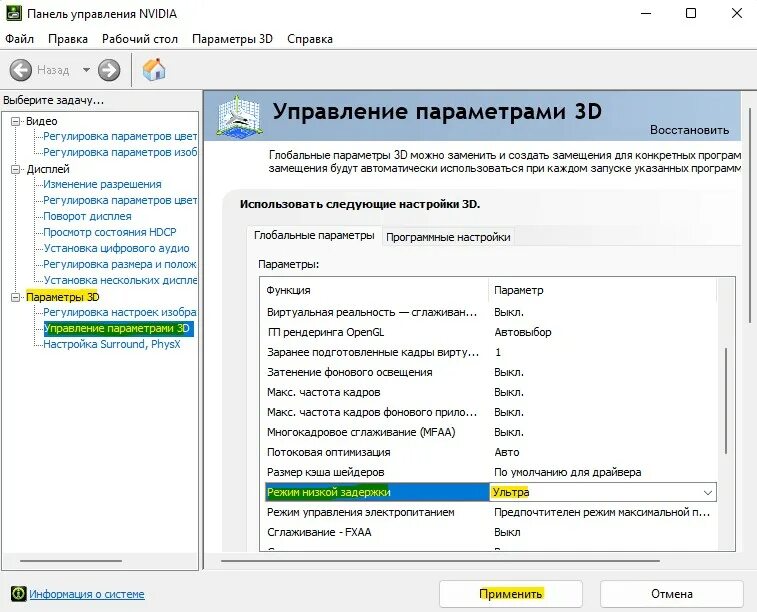Collapse the Параметры 3D tree node
Image resolution: width=757 pixels, height=612 pixels.
[16, 297]
